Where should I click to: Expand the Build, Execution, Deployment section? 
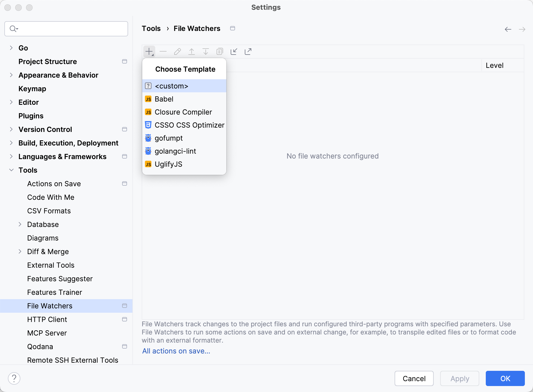(11, 143)
